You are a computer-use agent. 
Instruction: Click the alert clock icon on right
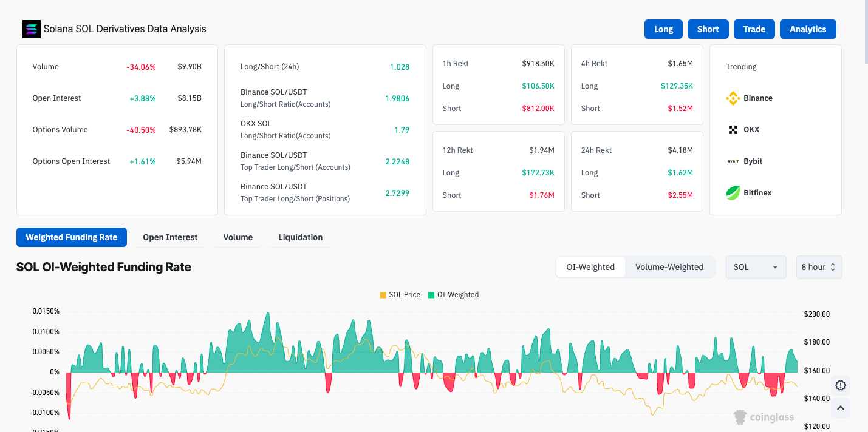tap(841, 385)
